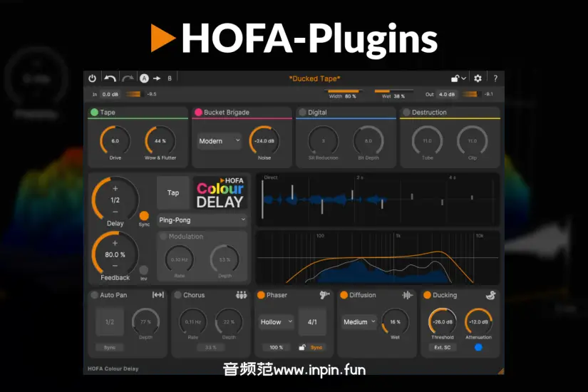Click the Ducking Attenuation knob

tap(478, 322)
